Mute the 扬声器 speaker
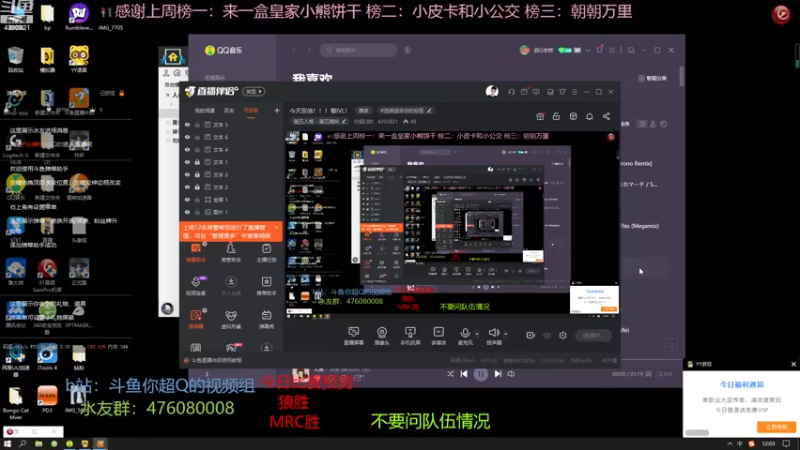 point(493,336)
